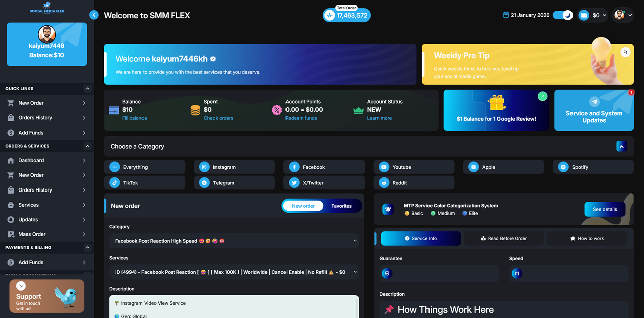Click the See details button
Viewport: 644px width, 318px height.
point(605,209)
